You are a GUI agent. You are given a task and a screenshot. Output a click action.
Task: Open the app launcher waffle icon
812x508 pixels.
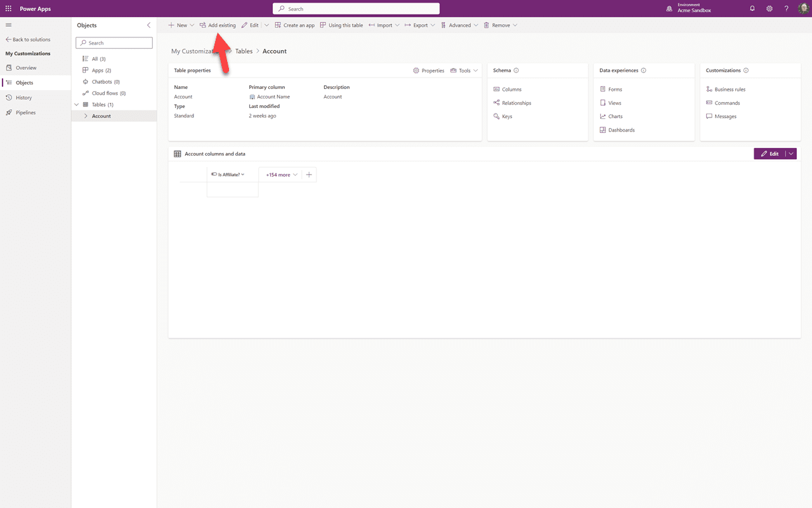click(x=8, y=9)
